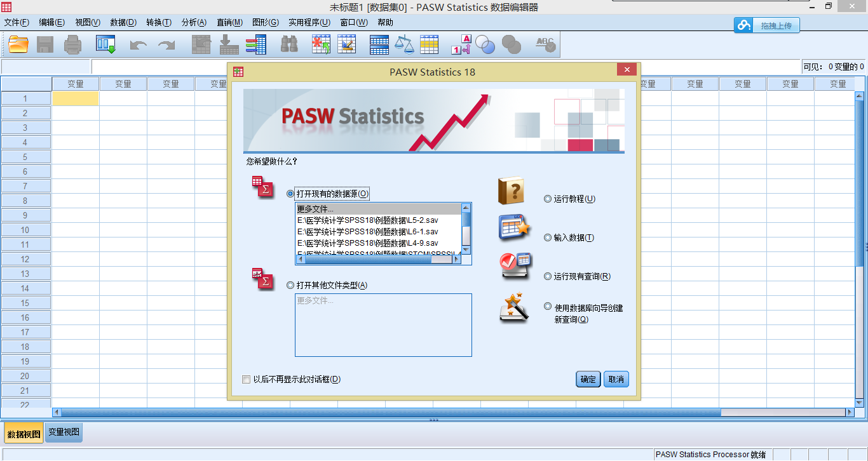Screen dimensions: 868x461
Task: Click the Print toolbar icon
Action: click(72, 44)
